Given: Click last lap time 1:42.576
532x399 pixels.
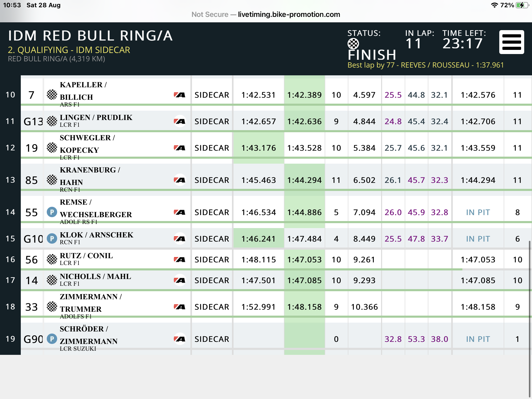Looking at the screenshot, I should pos(478,95).
